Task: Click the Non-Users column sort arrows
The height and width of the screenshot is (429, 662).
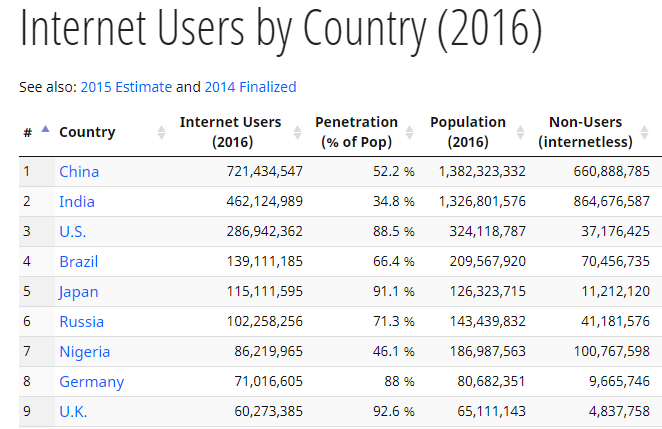Action: [644, 133]
